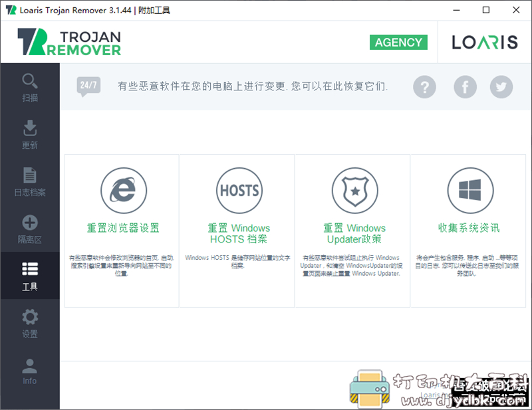Image resolution: width=532 pixels, height=410 pixels.
Task: Click the HOSTS circle icon
Action: 239,190
